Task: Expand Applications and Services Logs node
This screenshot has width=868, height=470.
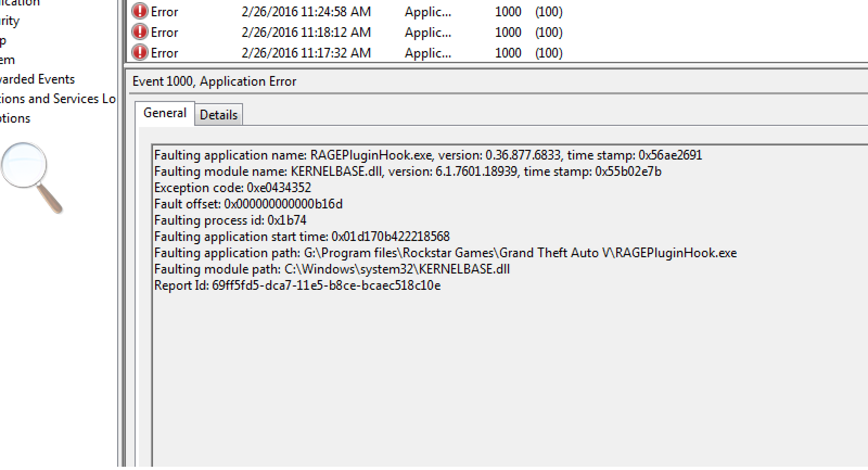Action: (58, 99)
